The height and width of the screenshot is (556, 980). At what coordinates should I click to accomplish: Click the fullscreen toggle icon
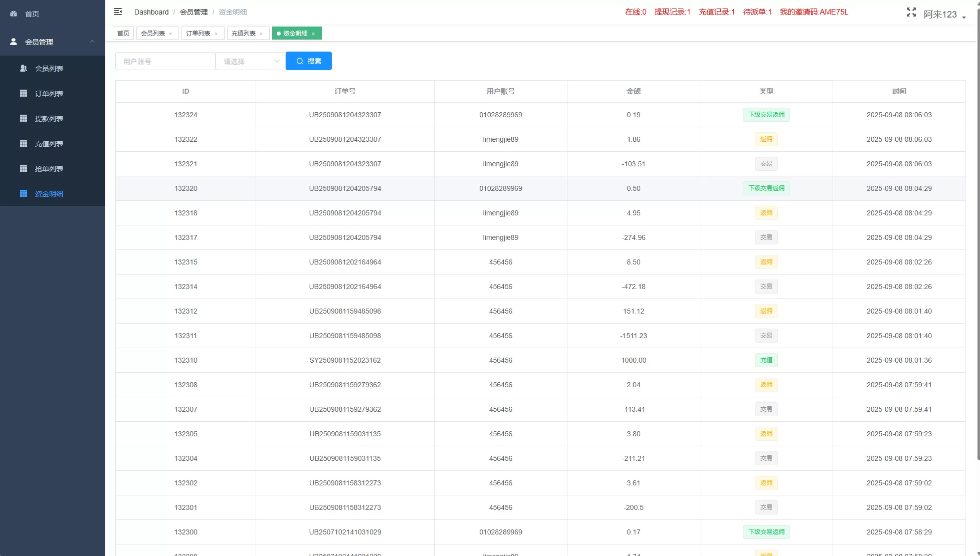[911, 13]
